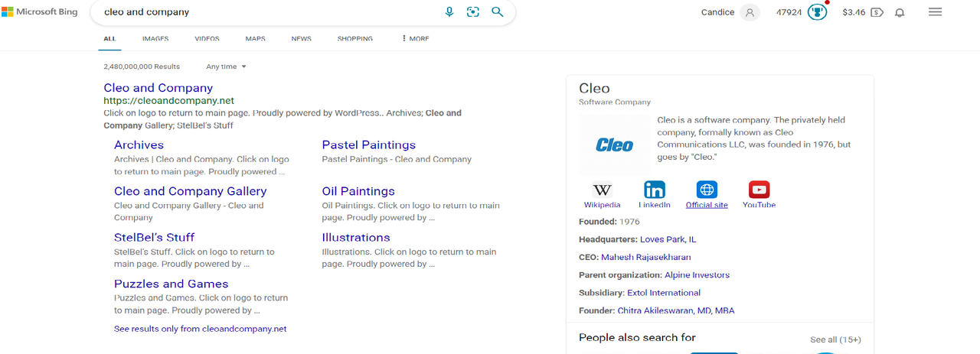The image size is (980, 354).
Task: Open notifications bell icon
Action: click(x=900, y=12)
